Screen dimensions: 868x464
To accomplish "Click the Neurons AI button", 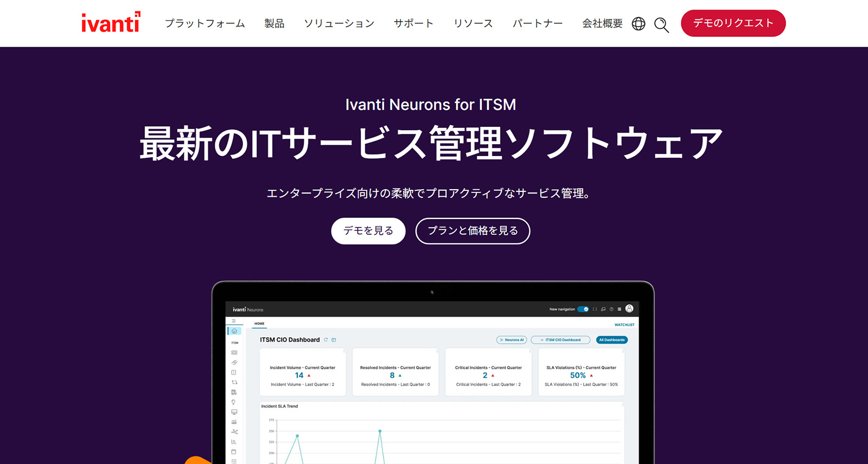I will [x=512, y=340].
